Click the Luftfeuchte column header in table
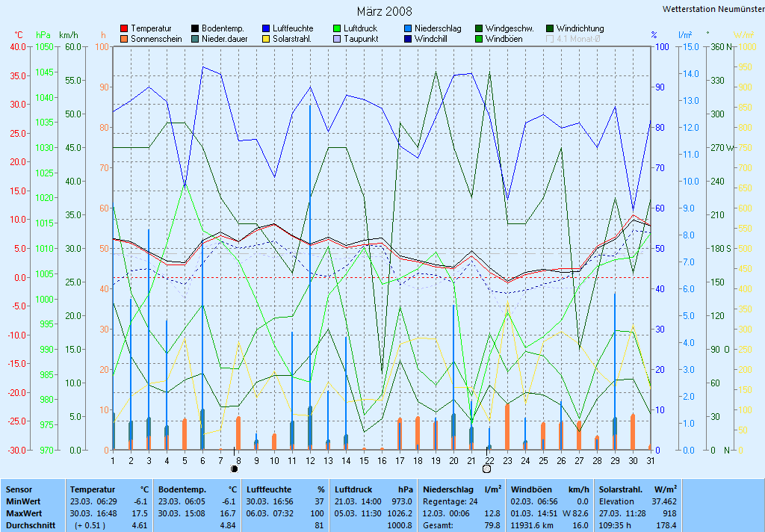The height and width of the screenshot is (532, 765). tap(269, 489)
